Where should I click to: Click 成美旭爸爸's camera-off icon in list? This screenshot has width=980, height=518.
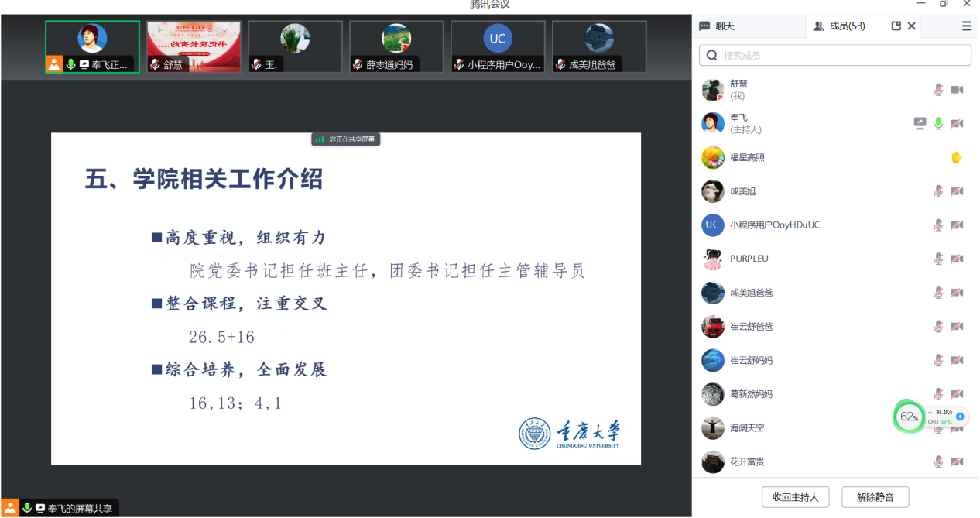click(x=957, y=293)
